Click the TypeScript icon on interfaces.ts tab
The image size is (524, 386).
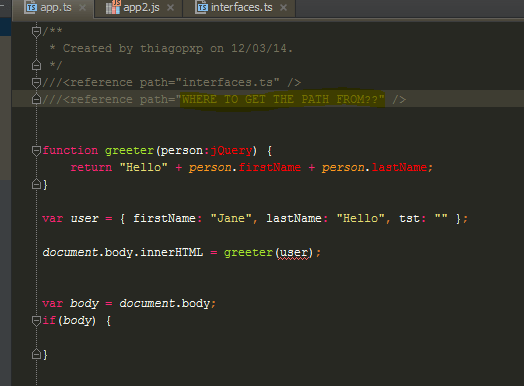pos(202,7)
